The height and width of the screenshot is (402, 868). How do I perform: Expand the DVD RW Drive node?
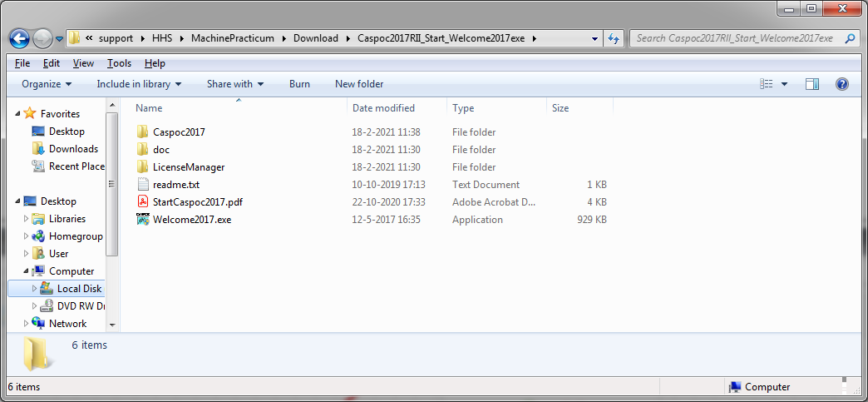pyautogui.click(x=34, y=306)
